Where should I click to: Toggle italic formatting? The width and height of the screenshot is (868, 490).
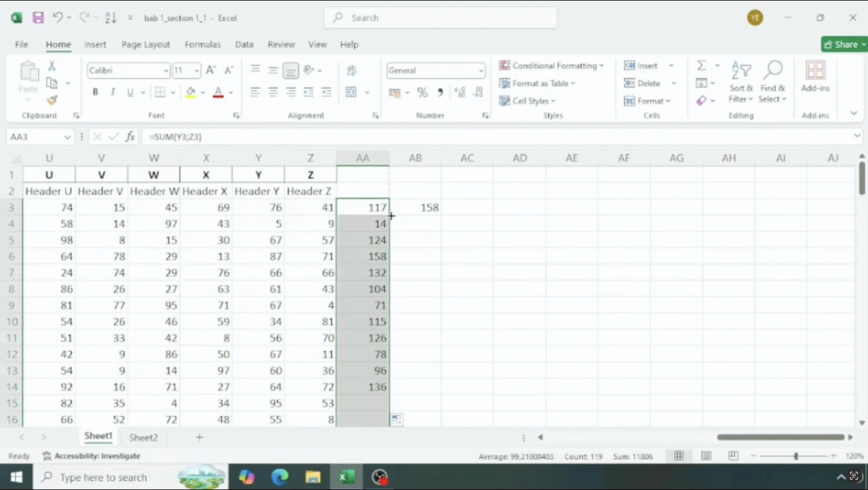click(113, 92)
